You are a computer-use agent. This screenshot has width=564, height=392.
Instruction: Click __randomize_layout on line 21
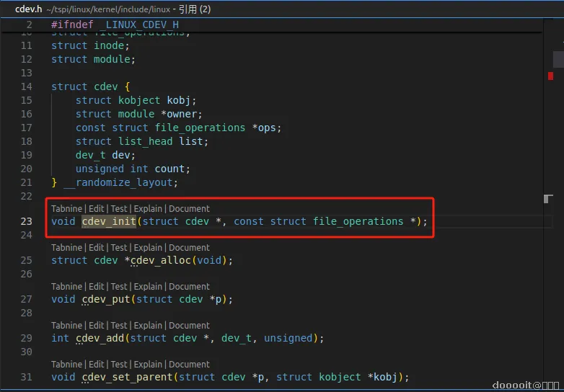118,182
